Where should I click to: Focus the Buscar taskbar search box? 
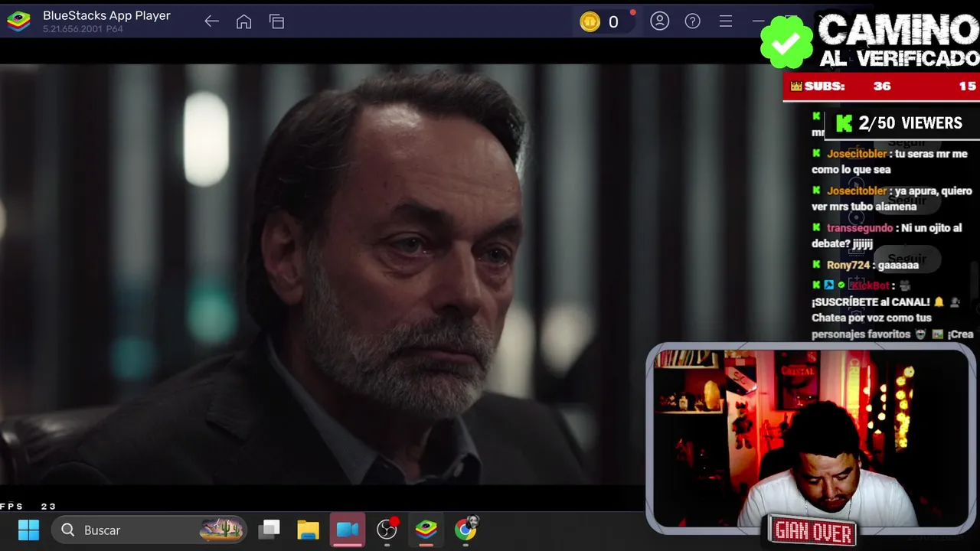coord(150,530)
